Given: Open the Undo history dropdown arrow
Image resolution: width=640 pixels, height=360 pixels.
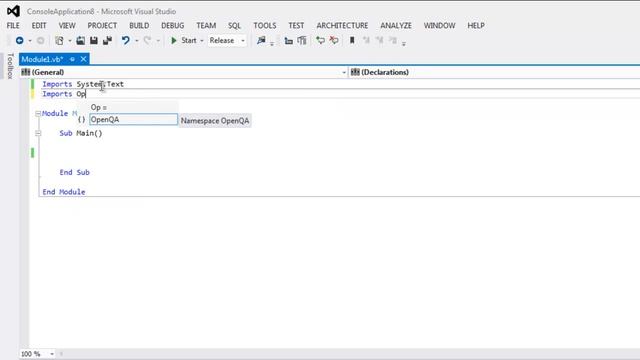Looking at the screenshot, I should pyautogui.click(x=136, y=41).
